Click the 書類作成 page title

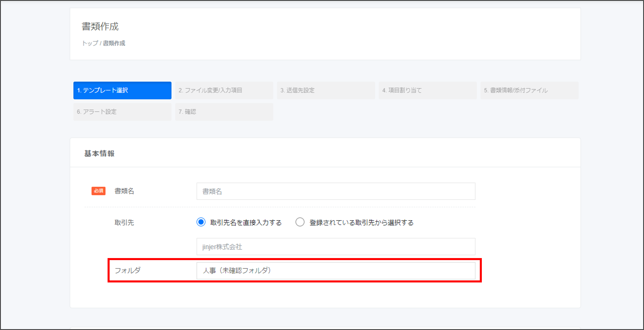point(100,27)
